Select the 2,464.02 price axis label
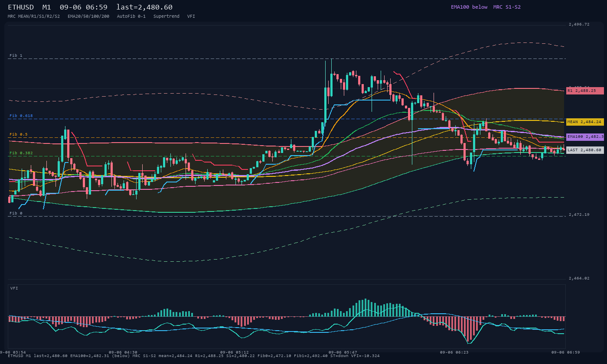607x364 pixels. tap(579, 279)
